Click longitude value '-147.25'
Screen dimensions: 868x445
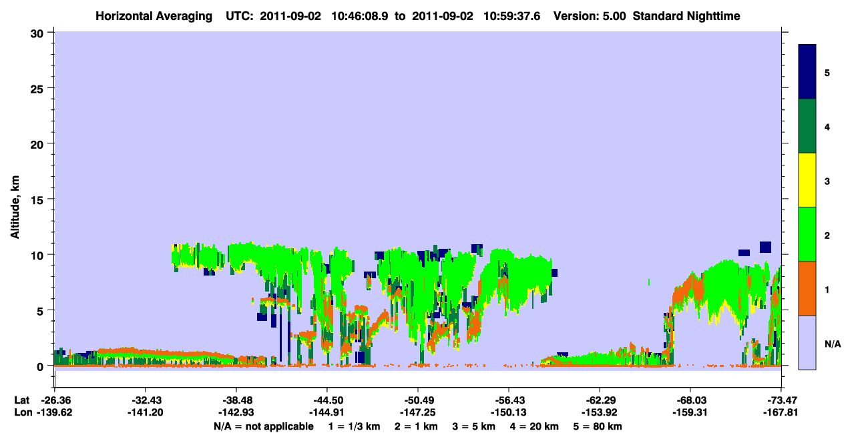coord(417,412)
